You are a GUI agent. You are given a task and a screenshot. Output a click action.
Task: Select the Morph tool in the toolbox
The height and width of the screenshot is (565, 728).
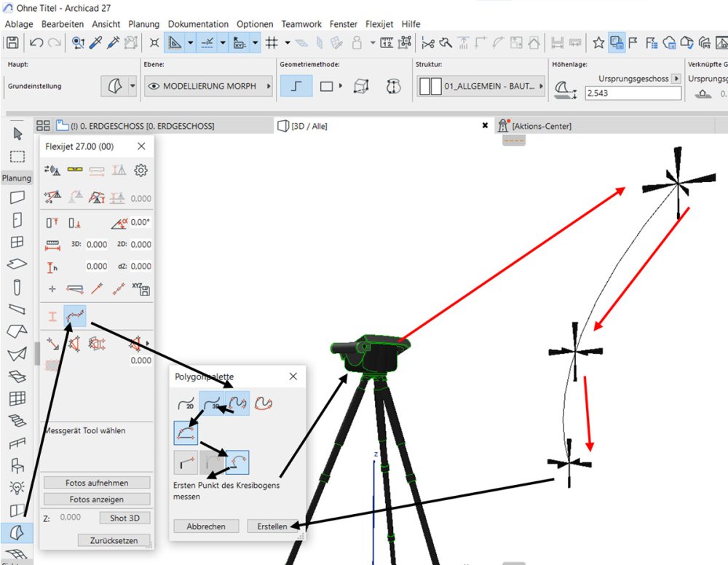tap(17, 532)
